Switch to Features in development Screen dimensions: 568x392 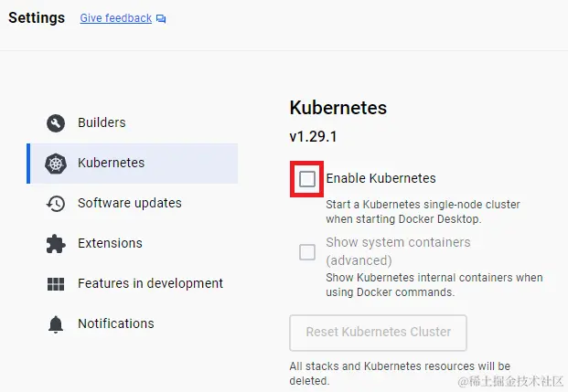pyautogui.click(x=150, y=283)
